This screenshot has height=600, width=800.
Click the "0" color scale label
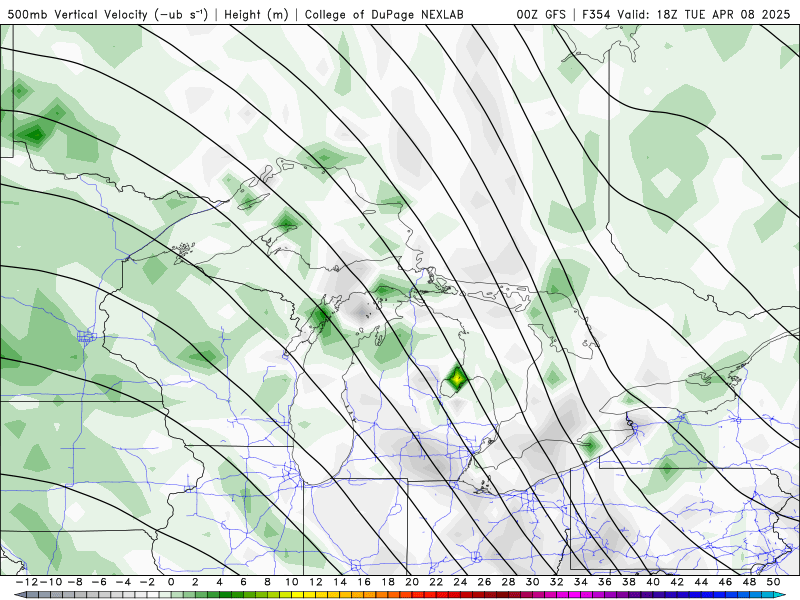171,582
